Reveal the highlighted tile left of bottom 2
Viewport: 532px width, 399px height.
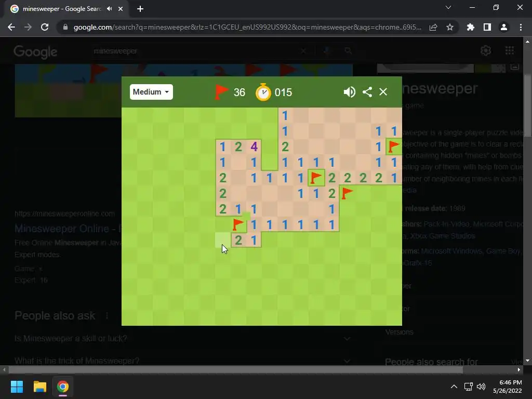coord(223,240)
